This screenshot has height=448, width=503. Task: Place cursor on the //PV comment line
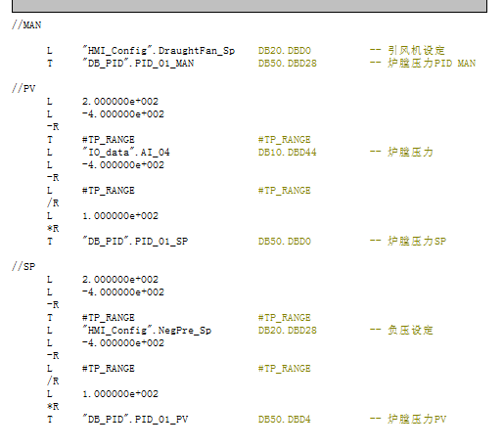point(23,89)
